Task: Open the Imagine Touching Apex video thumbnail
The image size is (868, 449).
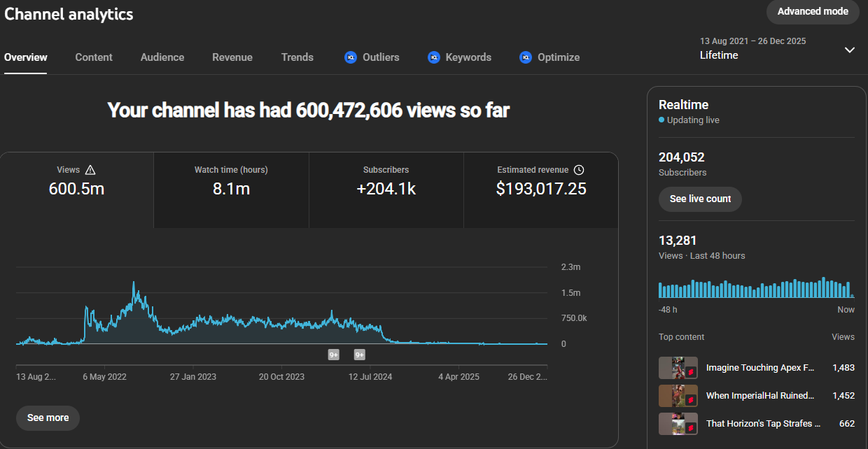Action: [x=678, y=368]
